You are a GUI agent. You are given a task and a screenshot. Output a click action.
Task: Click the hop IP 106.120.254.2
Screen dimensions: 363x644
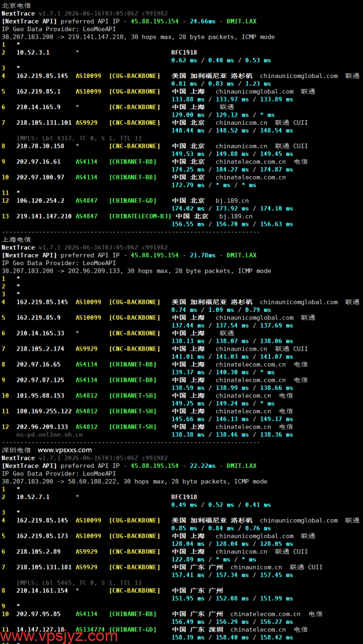41,201
